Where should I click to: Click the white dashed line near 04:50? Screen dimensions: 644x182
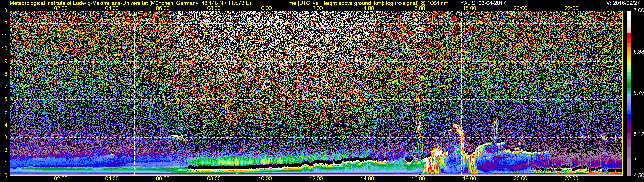(134, 92)
